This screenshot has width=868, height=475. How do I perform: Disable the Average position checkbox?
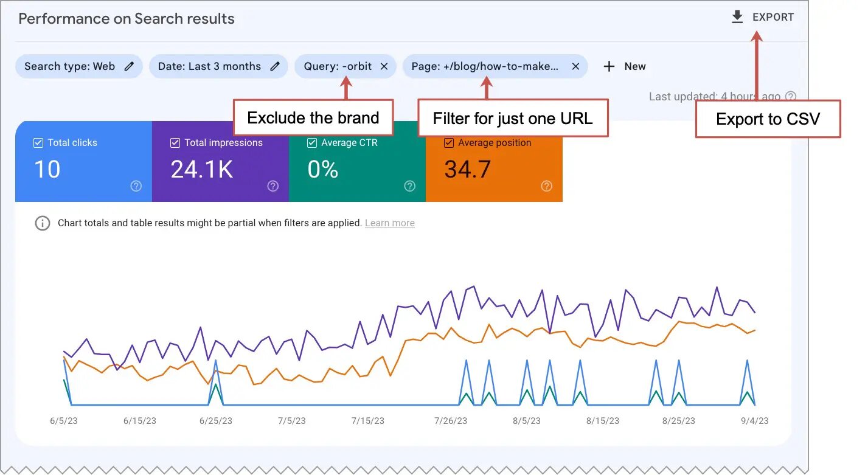448,142
